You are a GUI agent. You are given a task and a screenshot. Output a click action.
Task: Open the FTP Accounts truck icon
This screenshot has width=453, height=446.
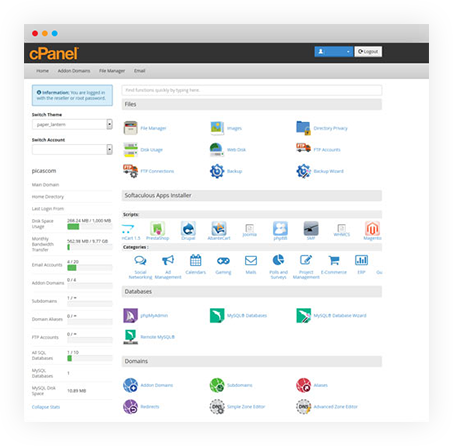coord(304,148)
